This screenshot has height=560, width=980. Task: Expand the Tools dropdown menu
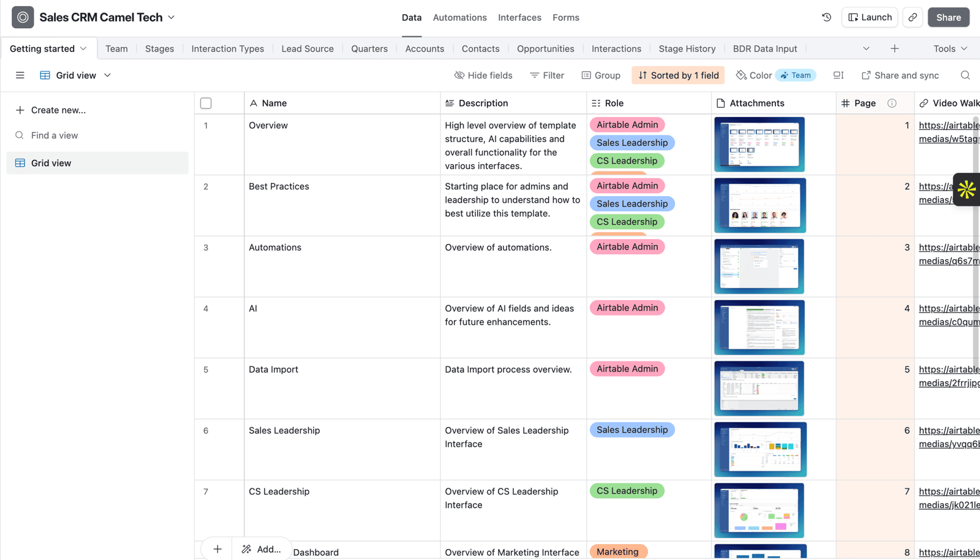pos(950,48)
